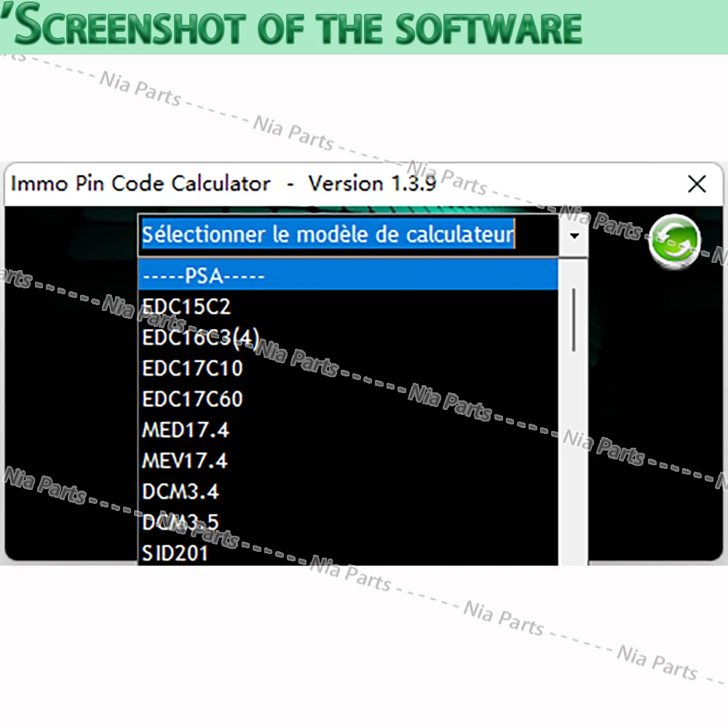This screenshot has height=728, width=728.
Task: Pick MED17.4 from the dropdown list
Action: [348, 430]
